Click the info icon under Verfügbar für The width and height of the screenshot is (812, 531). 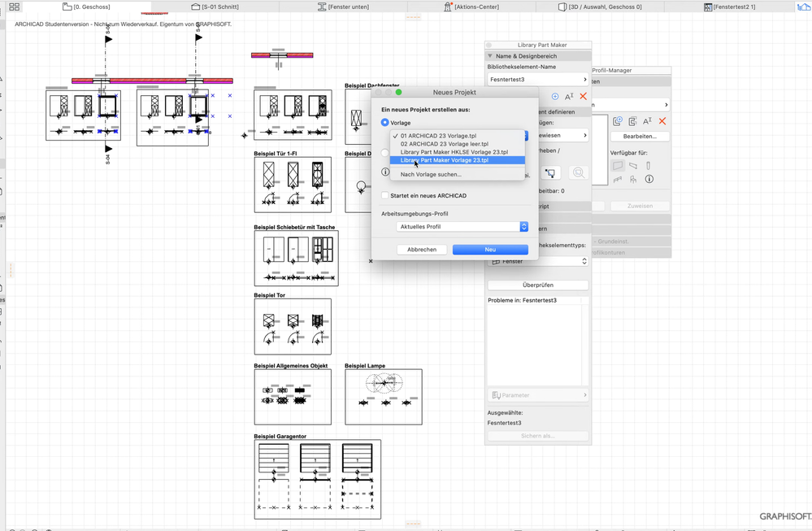tap(649, 179)
